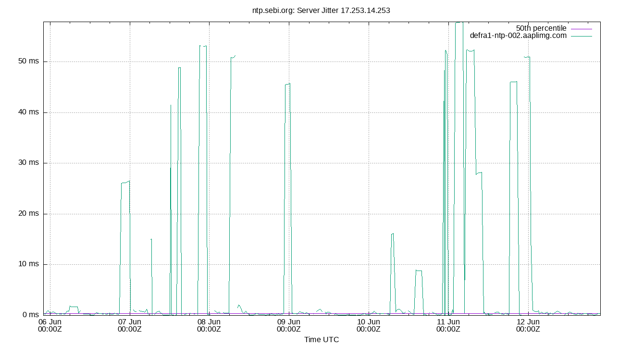Click the 26 ms jitter plateau before 07 Jun

point(125,182)
